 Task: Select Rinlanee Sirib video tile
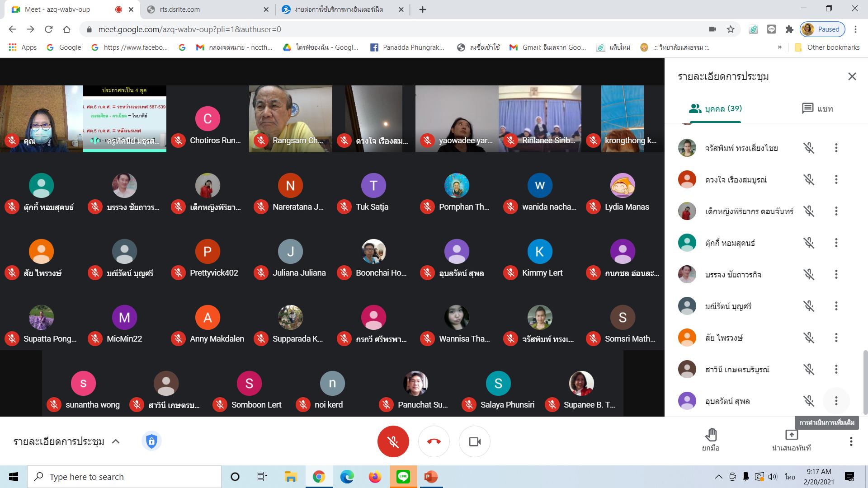(540, 119)
